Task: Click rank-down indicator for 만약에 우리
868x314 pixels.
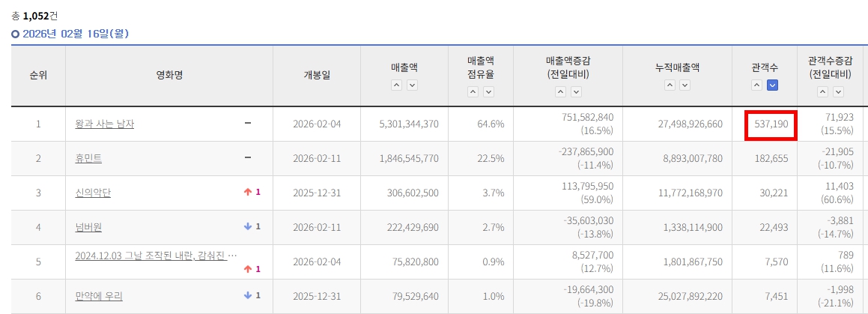Action: [252, 296]
